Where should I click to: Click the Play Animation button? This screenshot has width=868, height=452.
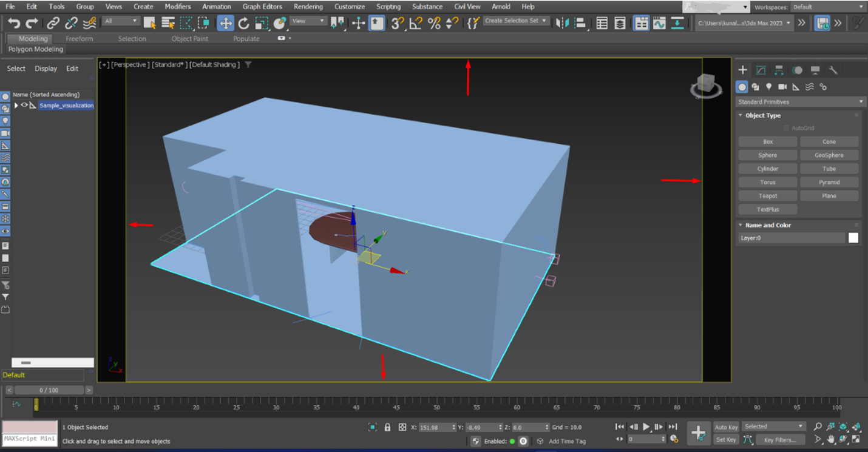(x=646, y=427)
